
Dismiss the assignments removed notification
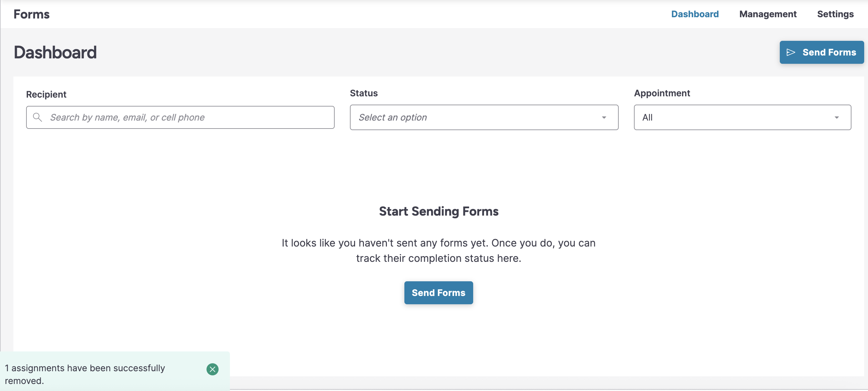click(x=212, y=369)
